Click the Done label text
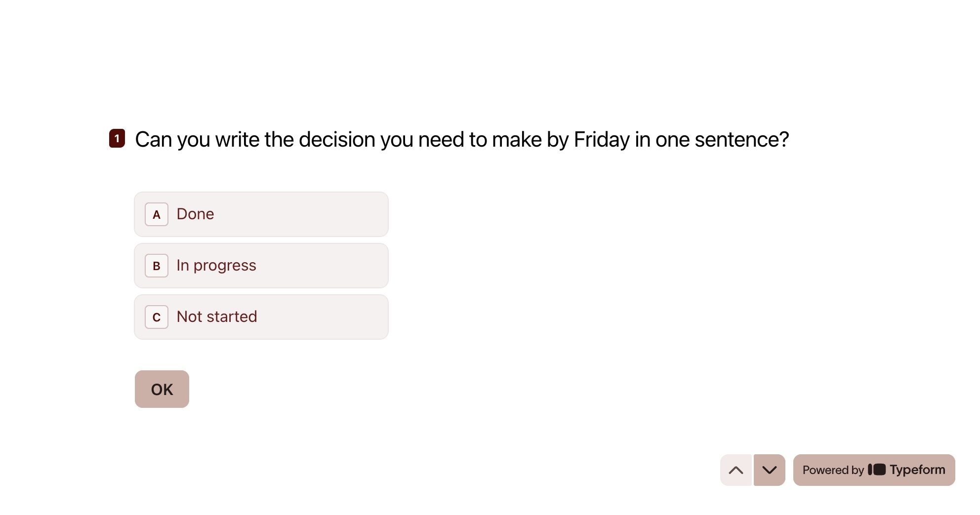The width and height of the screenshot is (980, 515). point(195,214)
